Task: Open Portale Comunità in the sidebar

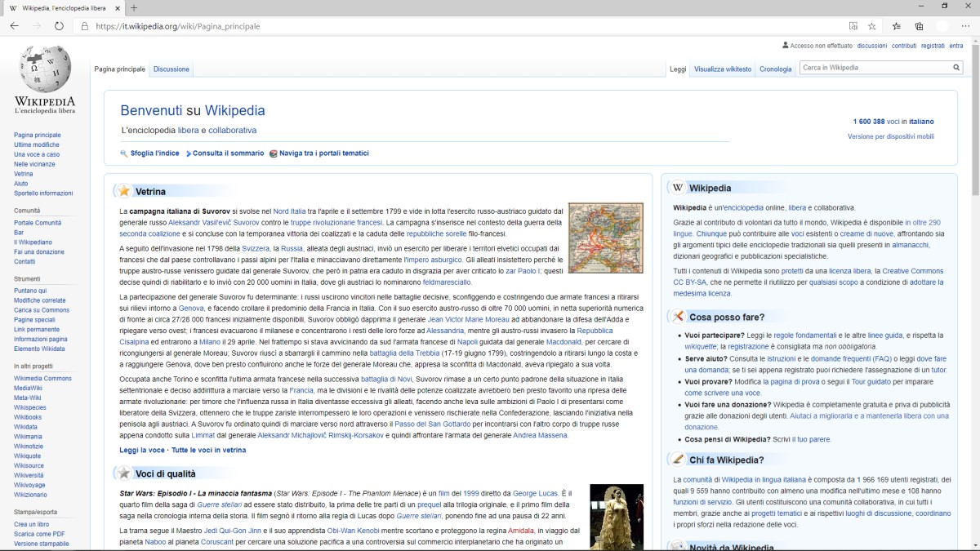Action: [x=38, y=223]
